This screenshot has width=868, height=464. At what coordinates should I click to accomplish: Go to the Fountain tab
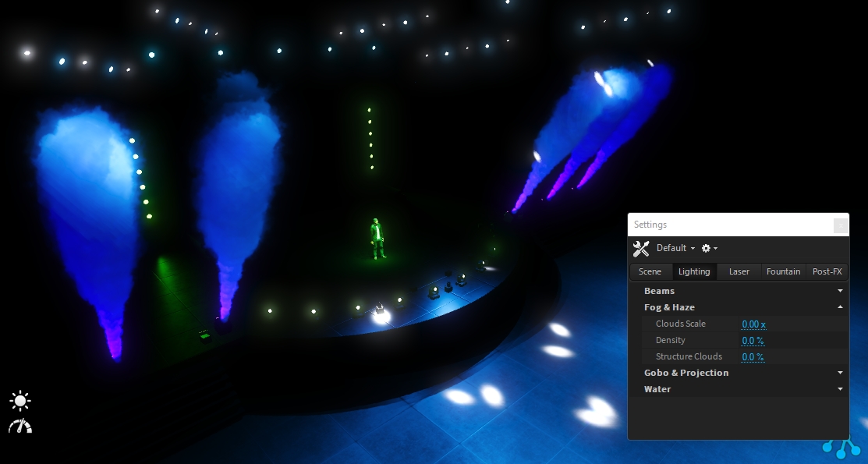783,271
